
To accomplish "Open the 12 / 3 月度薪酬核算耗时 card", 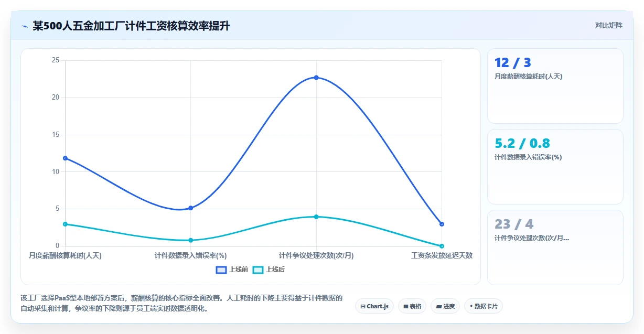I will click(555, 86).
